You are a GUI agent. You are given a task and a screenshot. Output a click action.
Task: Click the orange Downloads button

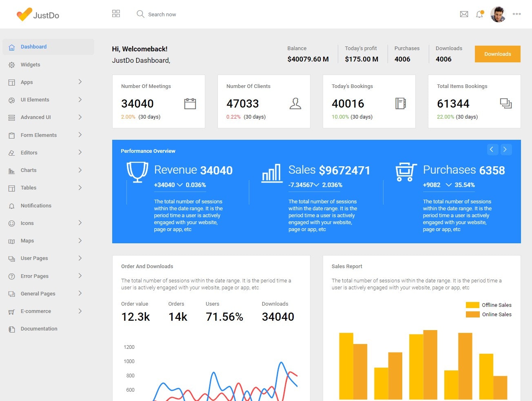498,54
